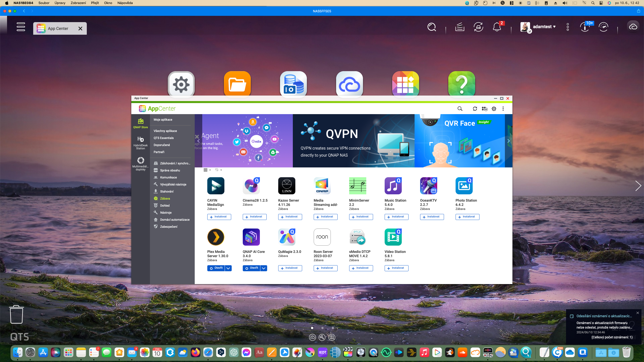
Task: Expand dropdown next to QNAP AI Core Otevřít
Action: [264, 268]
